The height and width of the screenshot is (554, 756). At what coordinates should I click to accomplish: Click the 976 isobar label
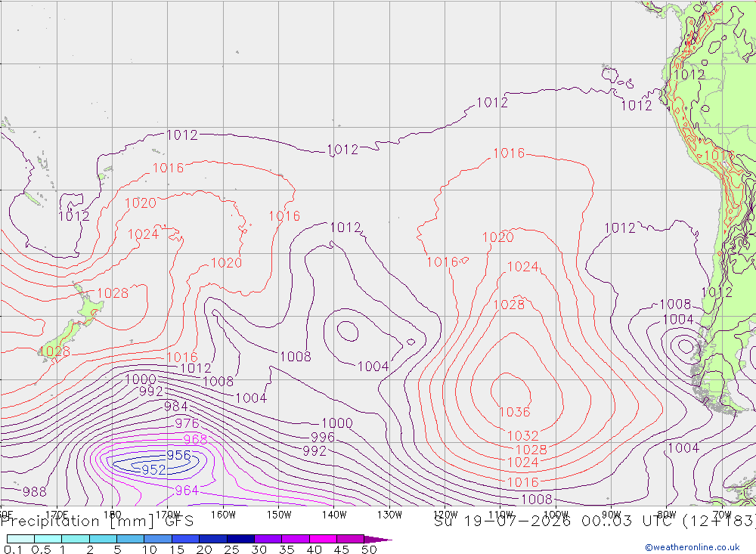coord(187,423)
